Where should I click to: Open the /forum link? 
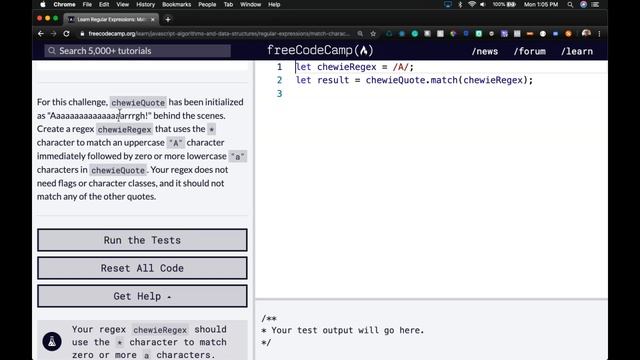529,51
